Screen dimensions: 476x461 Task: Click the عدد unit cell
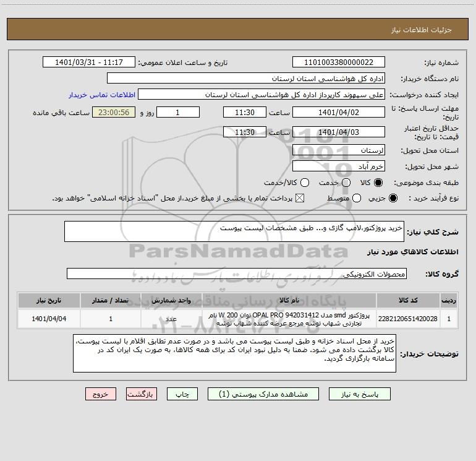[x=171, y=319]
